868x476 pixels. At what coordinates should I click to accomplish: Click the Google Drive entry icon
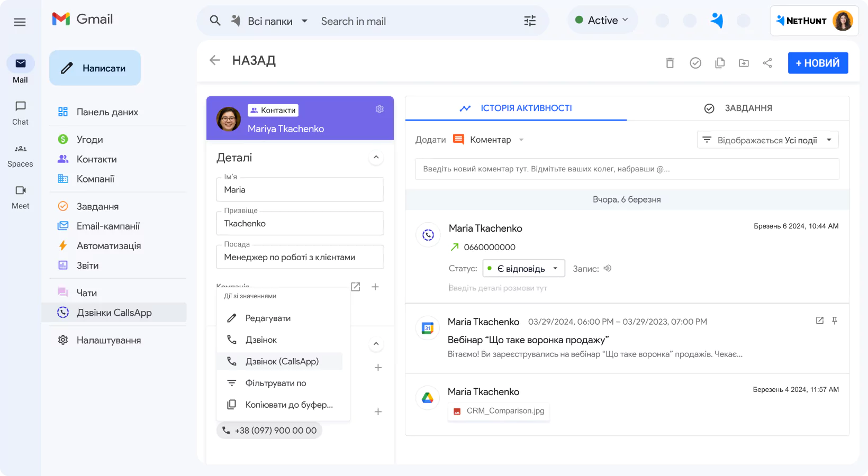point(428,398)
